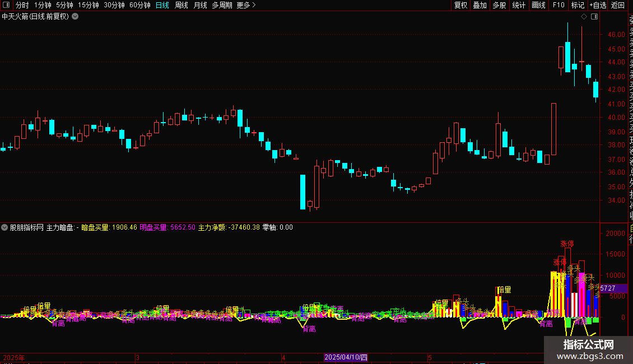
Task: Open the 画线 drawing tools
Action: pyautogui.click(x=538, y=5)
